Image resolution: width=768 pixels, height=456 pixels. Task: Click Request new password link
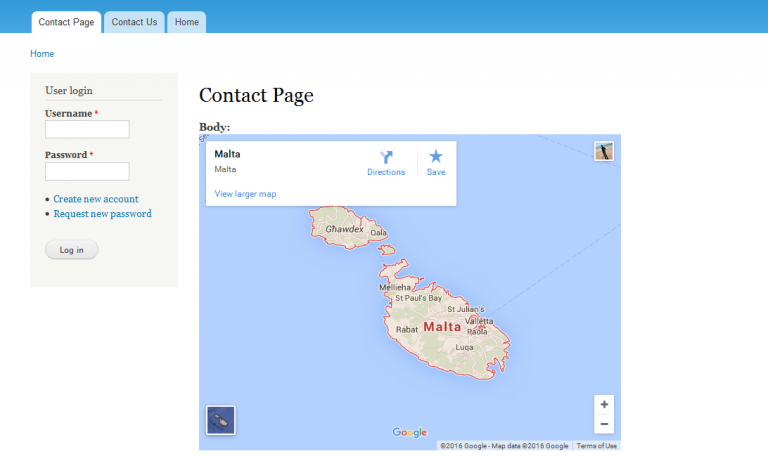pyautogui.click(x=102, y=214)
